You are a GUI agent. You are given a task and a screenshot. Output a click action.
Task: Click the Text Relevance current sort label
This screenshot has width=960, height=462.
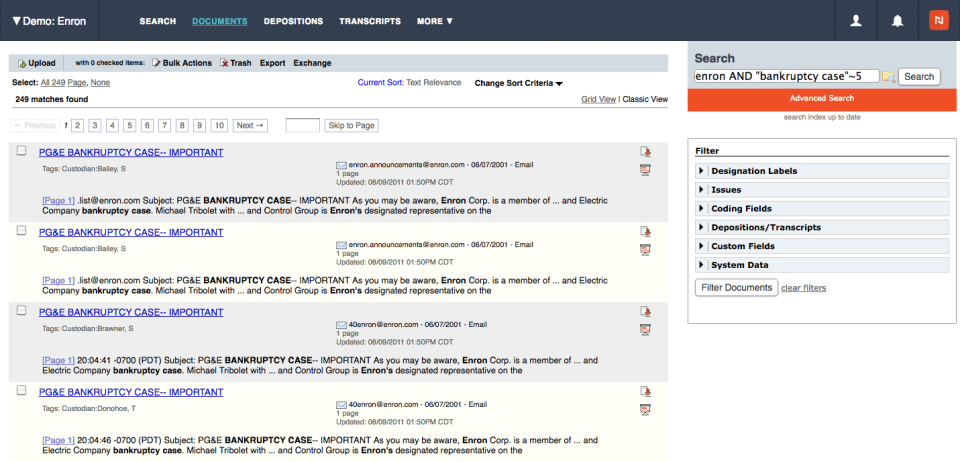(433, 83)
